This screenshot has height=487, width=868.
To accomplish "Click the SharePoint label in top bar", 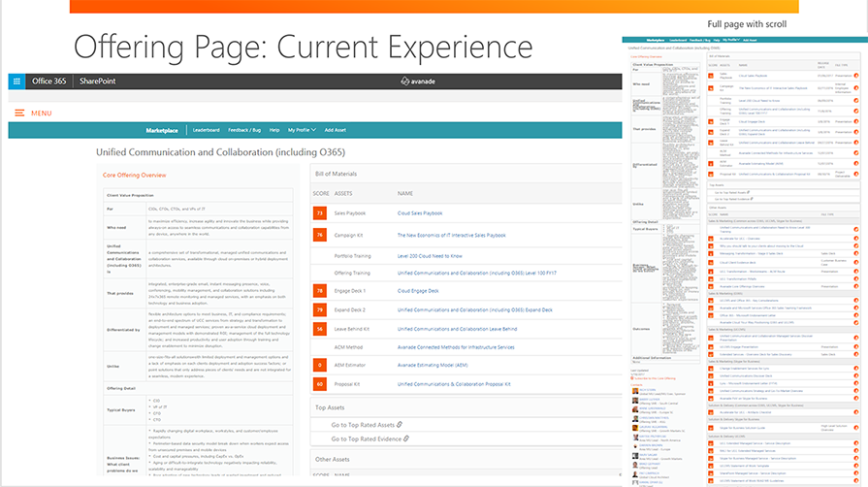I will click(96, 81).
